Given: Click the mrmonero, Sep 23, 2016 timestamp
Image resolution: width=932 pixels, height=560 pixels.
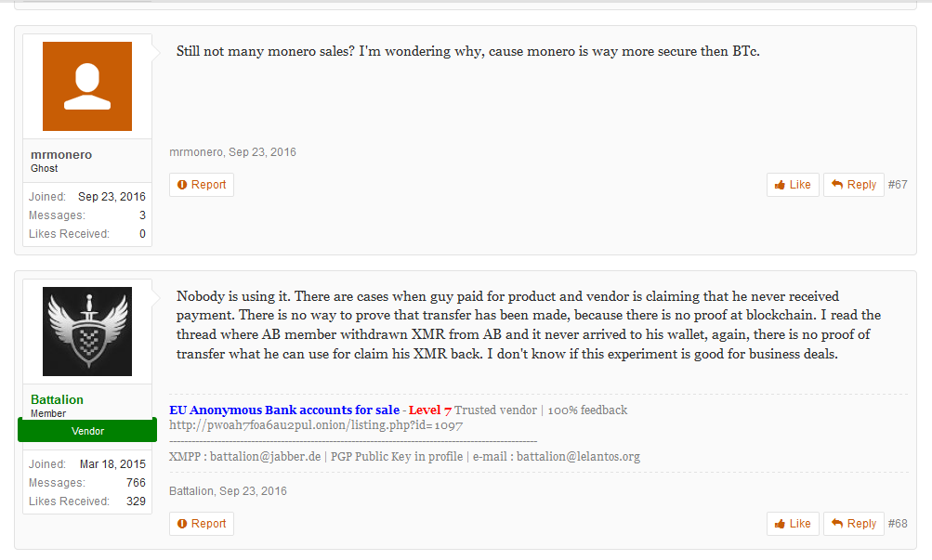Looking at the screenshot, I should [x=232, y=152].
